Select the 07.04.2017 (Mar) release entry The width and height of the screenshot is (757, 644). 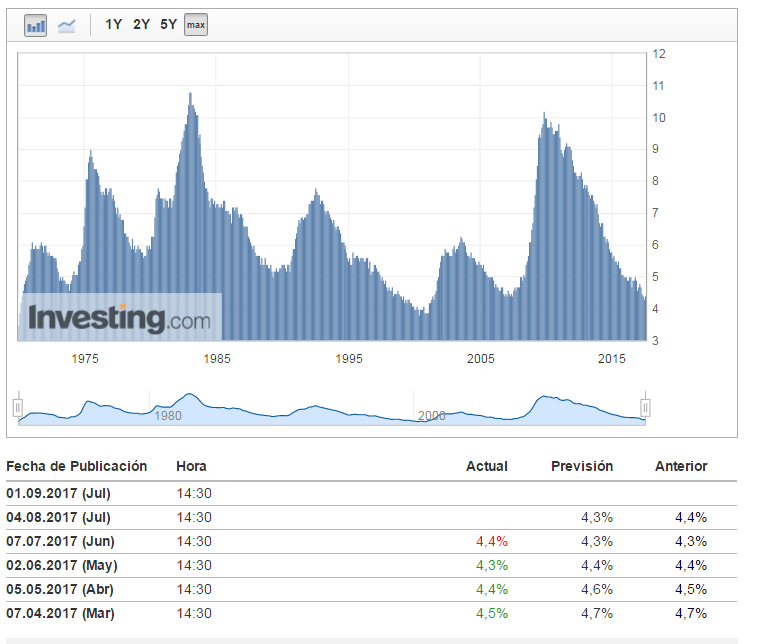(60, 613)
